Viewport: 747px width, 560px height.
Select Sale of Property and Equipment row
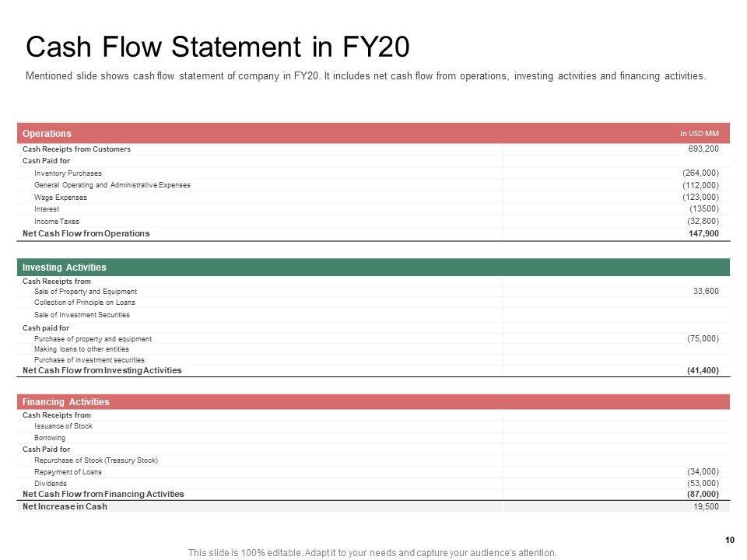click(x=86, y=291)
